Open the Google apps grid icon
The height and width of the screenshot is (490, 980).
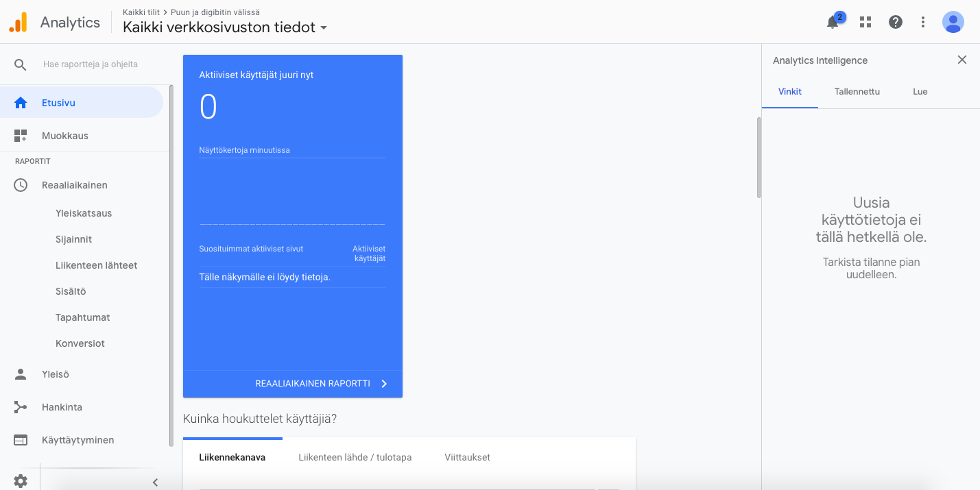(865, 22)
